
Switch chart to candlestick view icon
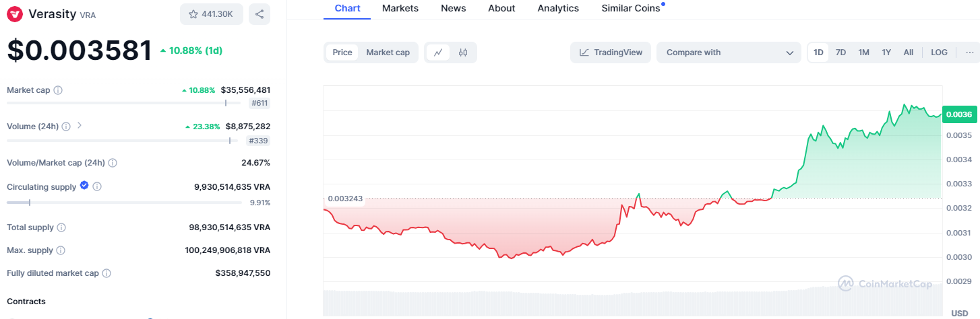pos(463,52)
